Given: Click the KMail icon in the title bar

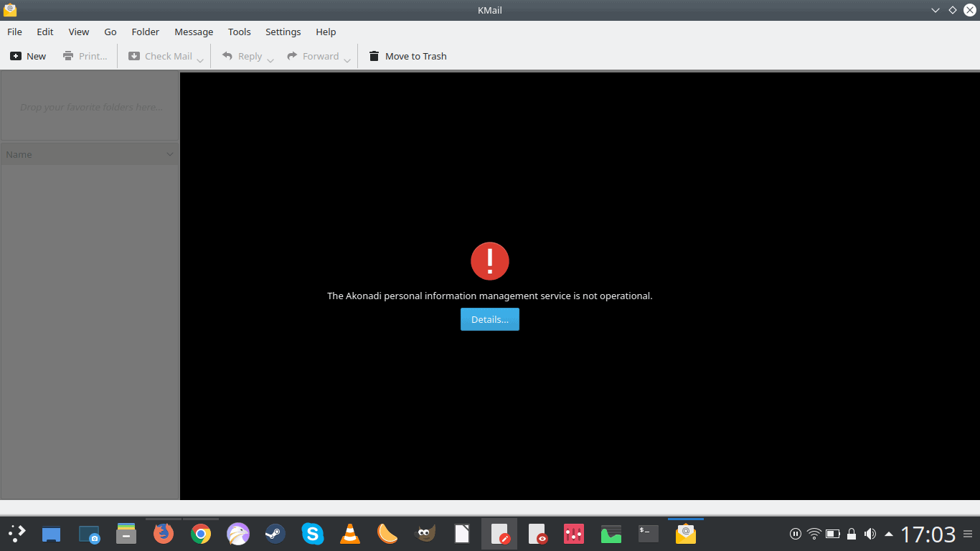Looking at the screenshot, I should 10,10.
